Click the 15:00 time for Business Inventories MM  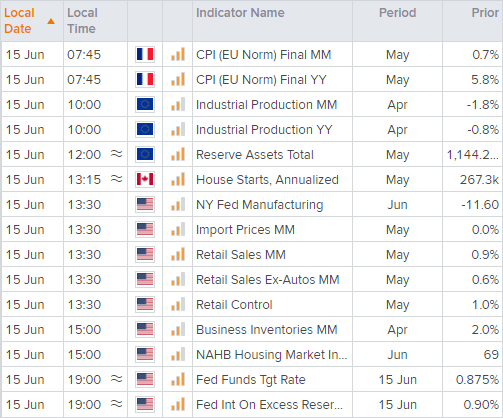tap(84, 330)
